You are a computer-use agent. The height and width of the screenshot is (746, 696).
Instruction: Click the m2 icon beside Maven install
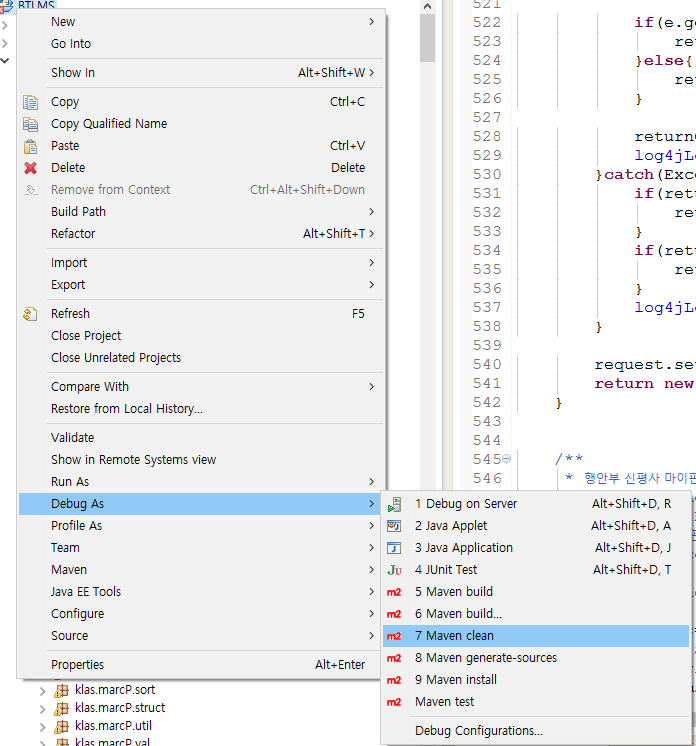click(x=394, y=680)
